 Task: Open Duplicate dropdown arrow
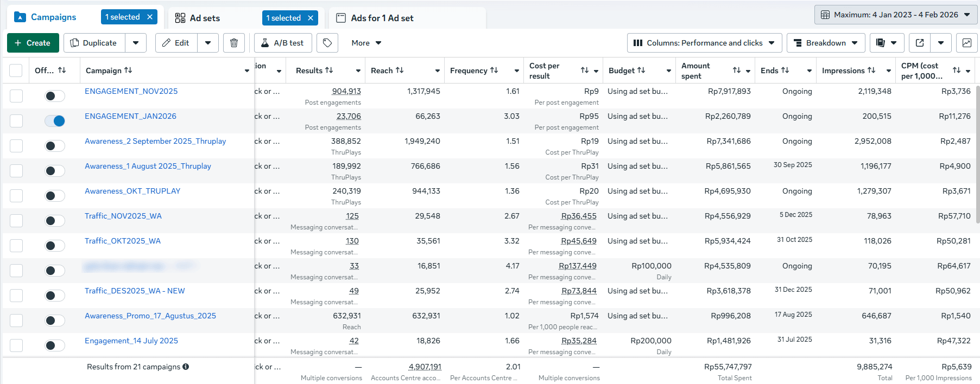tap(136, 43)
